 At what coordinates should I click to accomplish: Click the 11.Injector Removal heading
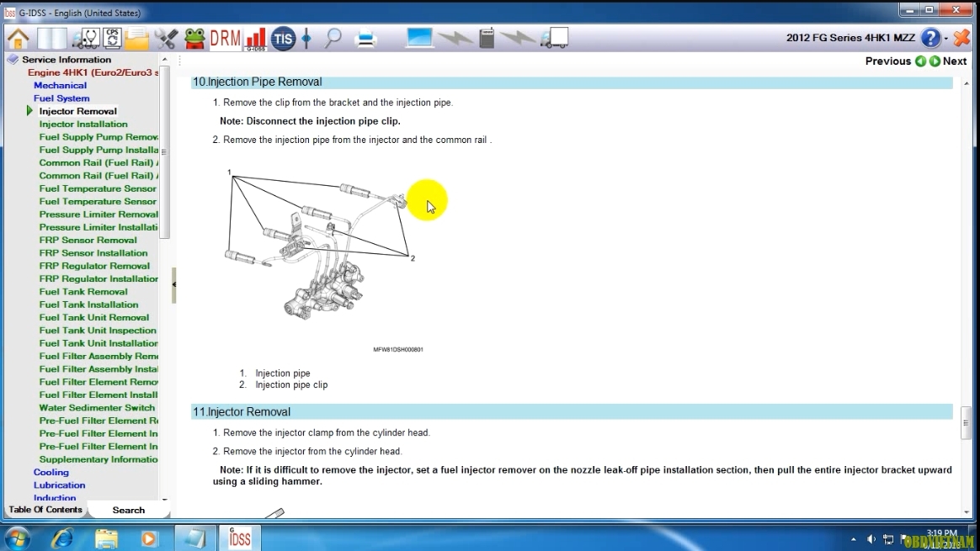pos(242,411)
